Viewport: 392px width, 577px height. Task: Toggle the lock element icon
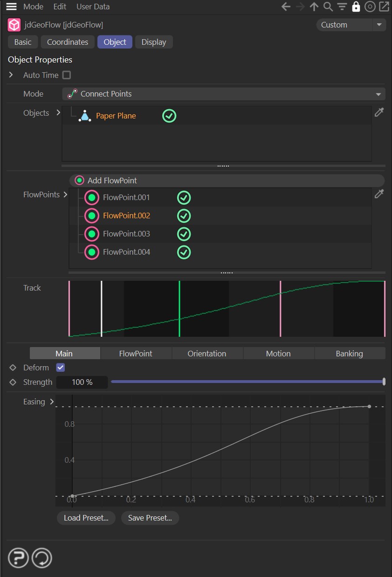356,7
